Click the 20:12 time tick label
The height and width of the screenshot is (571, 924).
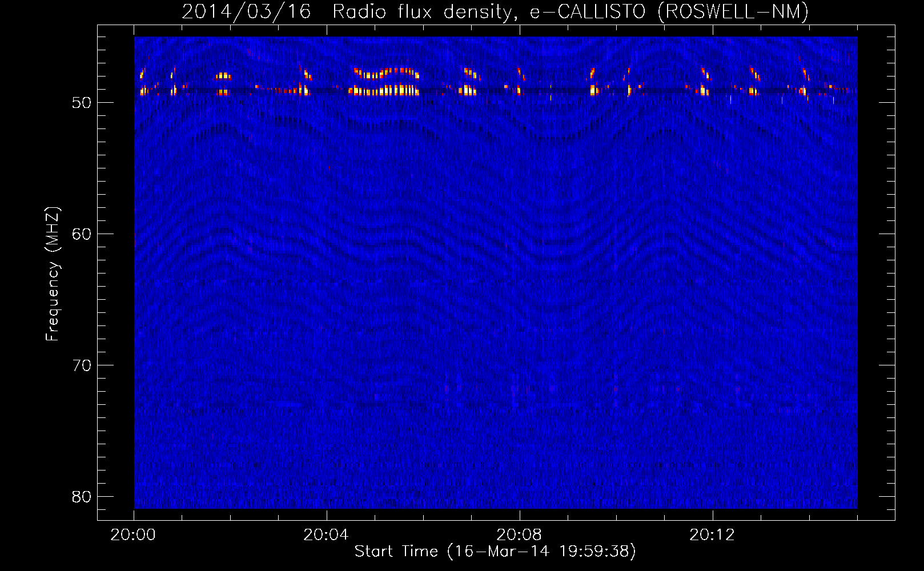click(712, 535)
